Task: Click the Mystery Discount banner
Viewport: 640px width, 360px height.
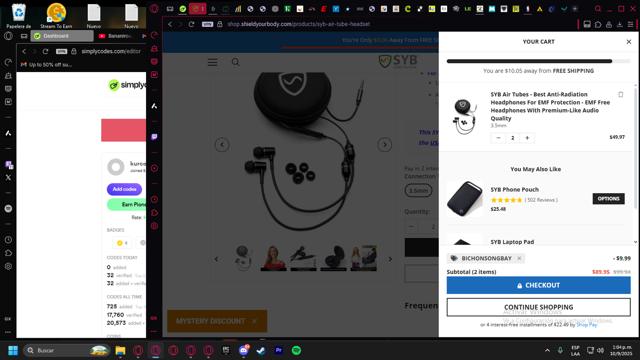Action: 217,321
